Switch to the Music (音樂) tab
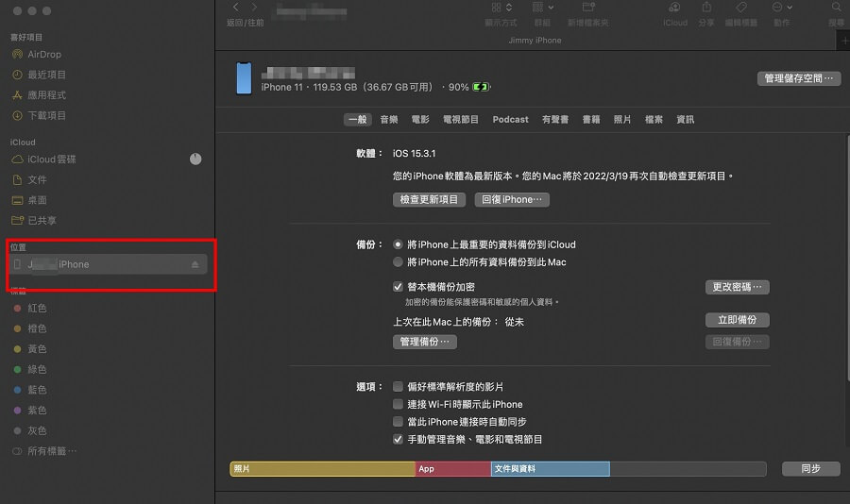This screenshot has height=504, width=850. [389, 120]
